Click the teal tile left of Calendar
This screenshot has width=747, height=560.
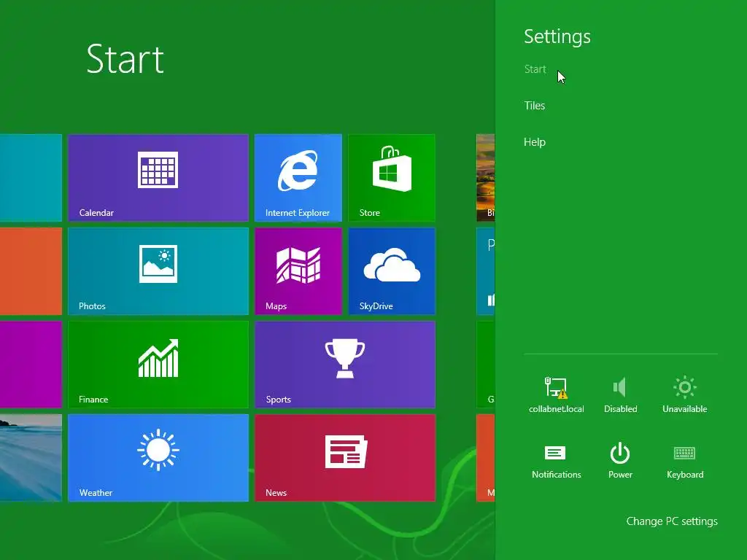point(31,178)
